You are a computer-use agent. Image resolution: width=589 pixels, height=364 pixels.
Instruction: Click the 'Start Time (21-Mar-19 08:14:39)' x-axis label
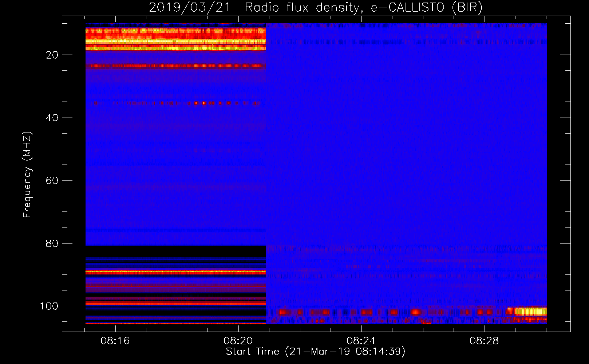[316, 352]
